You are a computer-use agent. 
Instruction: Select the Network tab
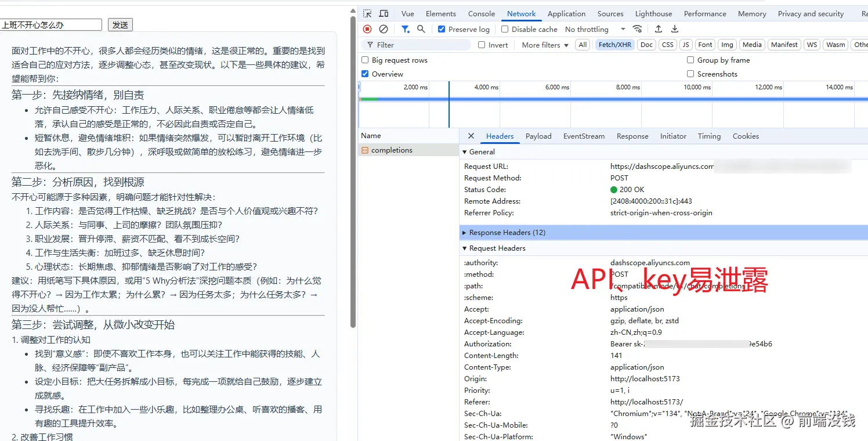(522, 13)
